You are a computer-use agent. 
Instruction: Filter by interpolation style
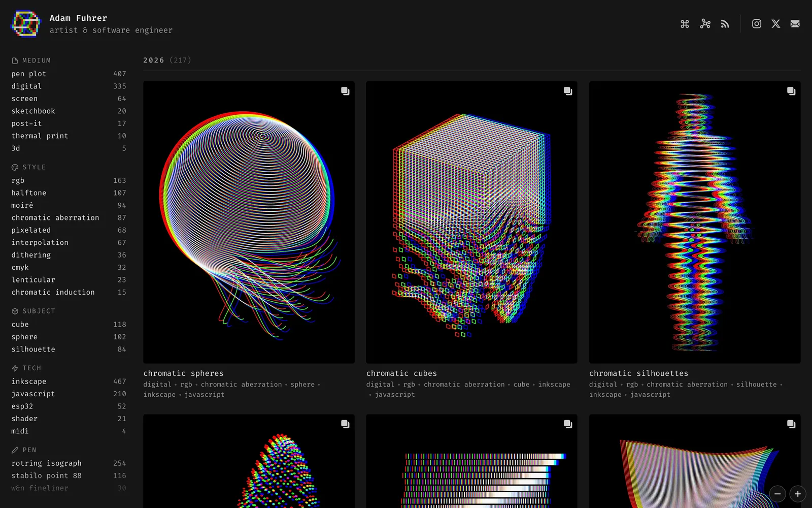[x=69, y=242]
